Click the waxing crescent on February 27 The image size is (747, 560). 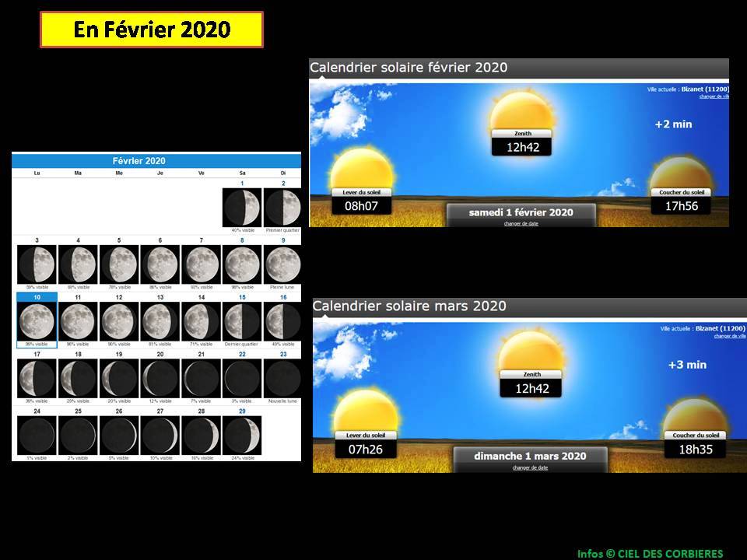click(160, 436)
